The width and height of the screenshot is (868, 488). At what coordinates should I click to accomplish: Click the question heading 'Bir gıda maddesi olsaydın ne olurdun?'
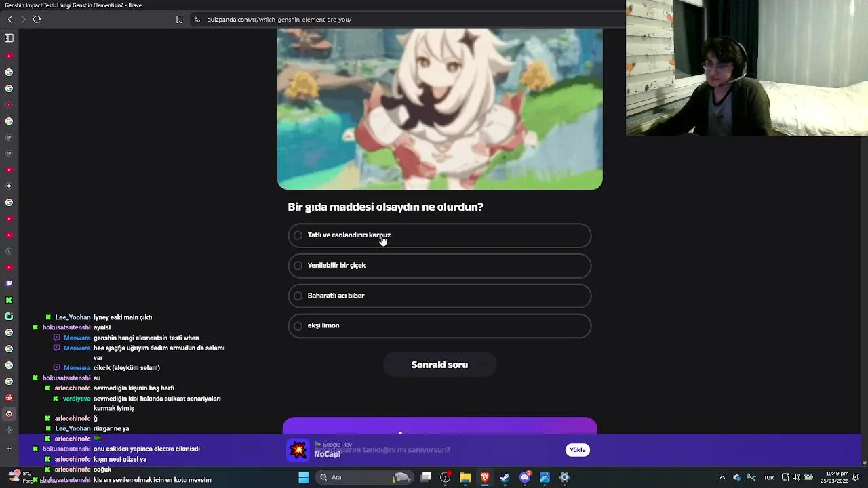pos(385,207)
